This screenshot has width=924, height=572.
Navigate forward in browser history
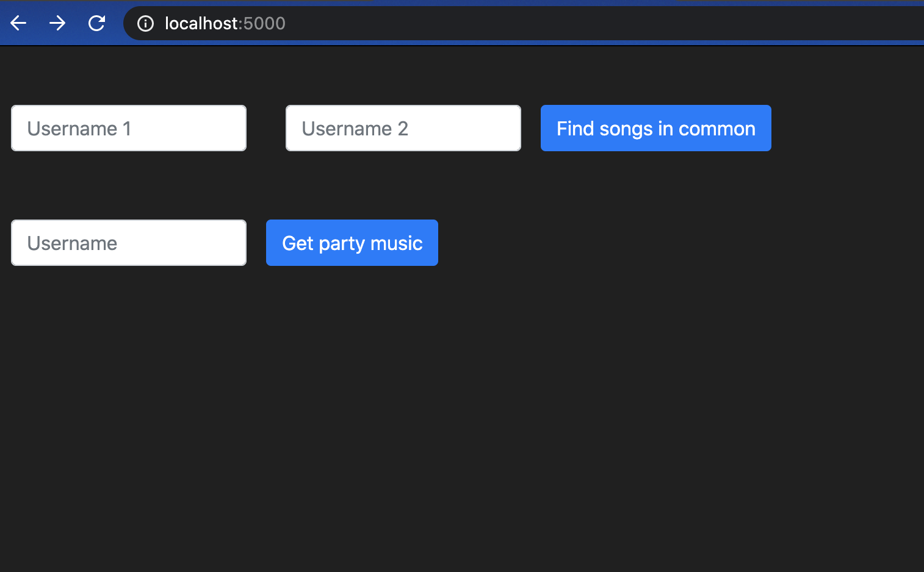(57, 24)
